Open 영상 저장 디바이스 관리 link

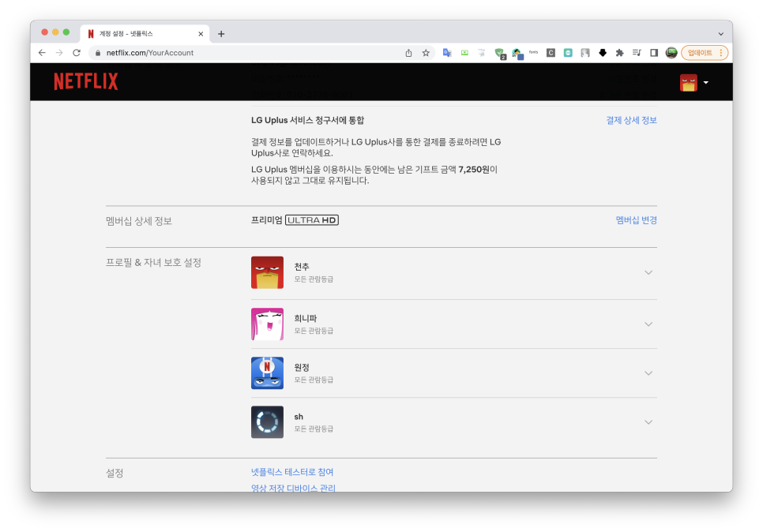(293, 488)
